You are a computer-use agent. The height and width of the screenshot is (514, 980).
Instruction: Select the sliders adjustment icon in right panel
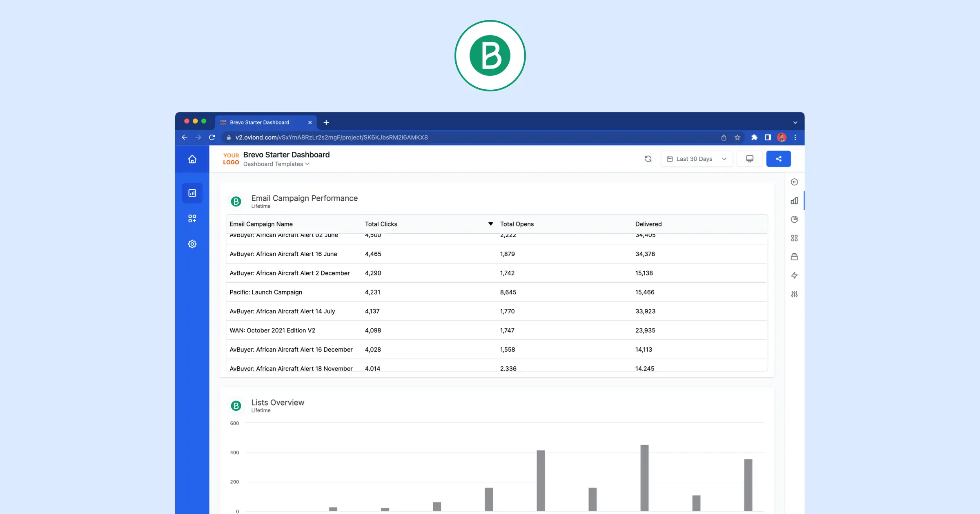(x=794, y=294)
